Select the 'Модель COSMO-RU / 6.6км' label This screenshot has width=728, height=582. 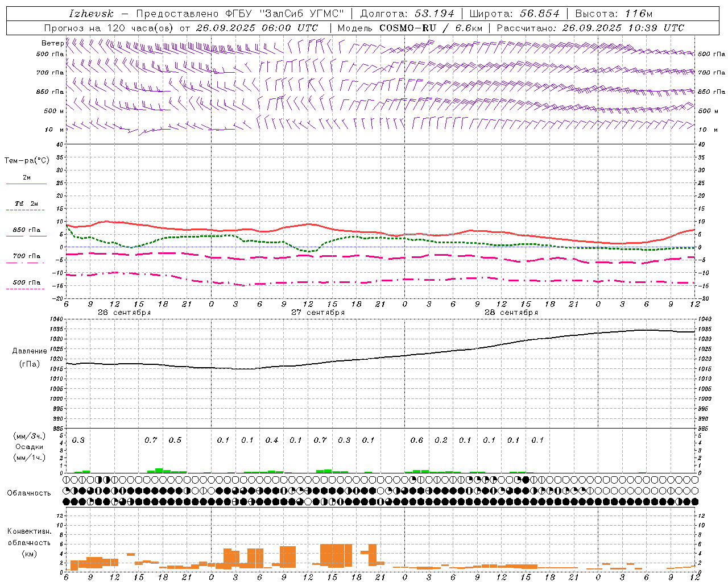[410, 28]
